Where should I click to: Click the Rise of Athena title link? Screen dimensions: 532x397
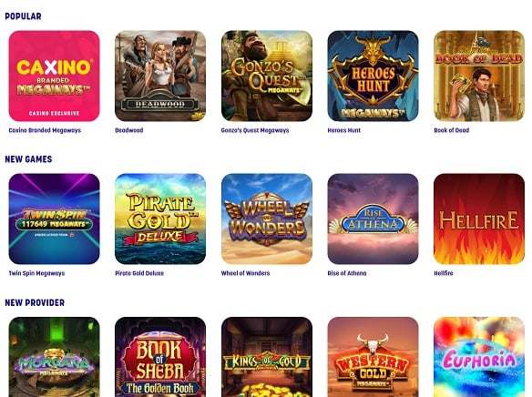point(347,273)
